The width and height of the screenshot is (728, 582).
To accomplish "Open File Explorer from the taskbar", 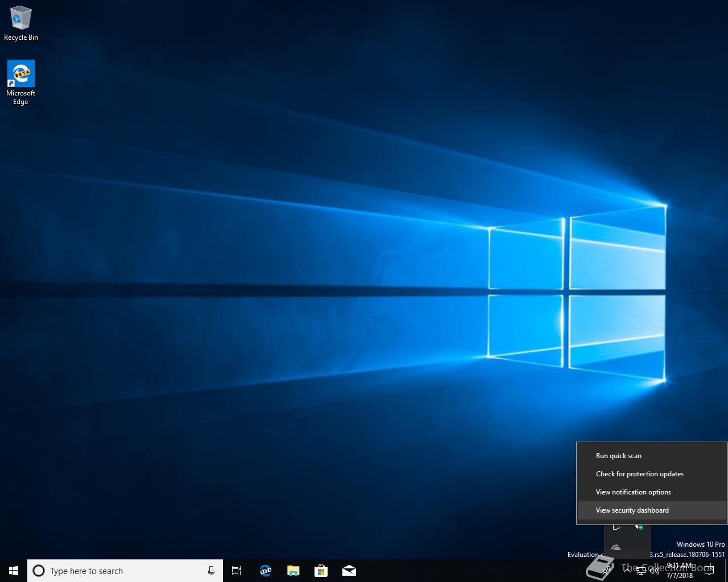I will coord(293,571).
